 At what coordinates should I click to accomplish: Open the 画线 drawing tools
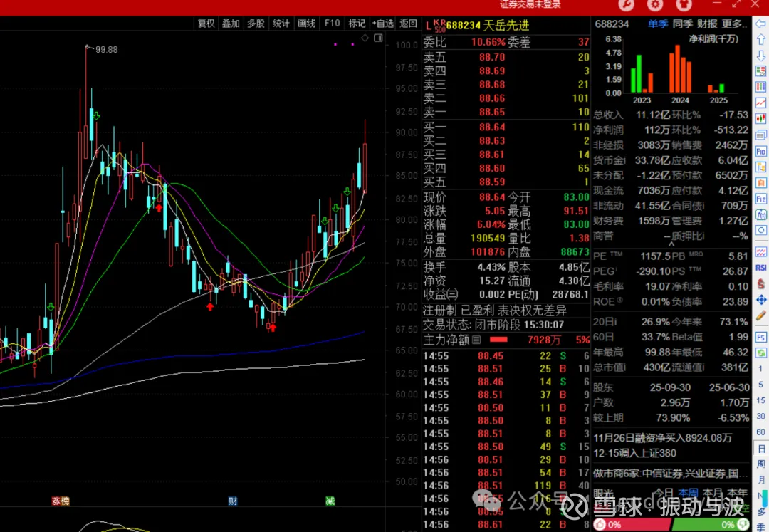306,23
